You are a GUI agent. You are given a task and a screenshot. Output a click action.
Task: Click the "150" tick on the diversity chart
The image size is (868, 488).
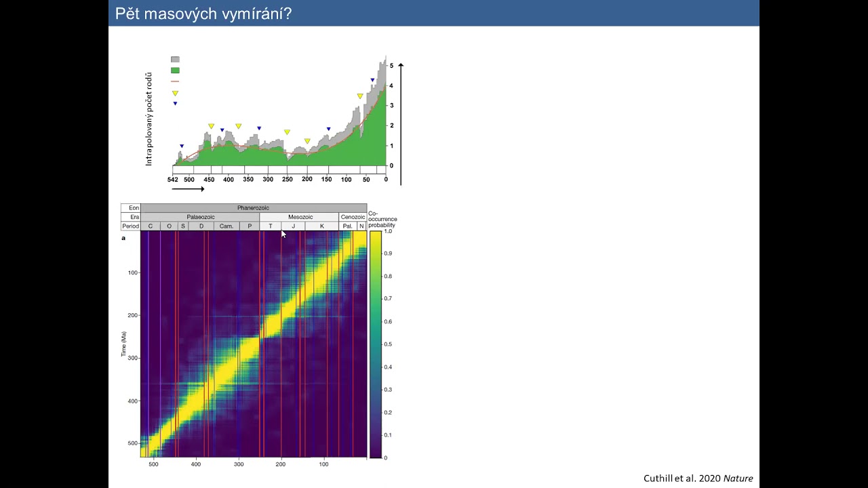[x=327, y=180]
